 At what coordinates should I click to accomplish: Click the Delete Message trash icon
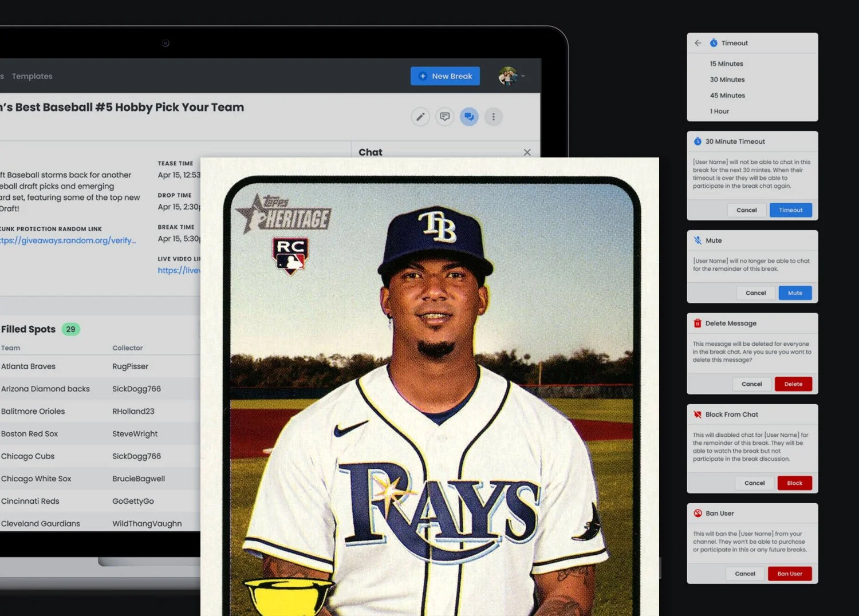(698, 323)
